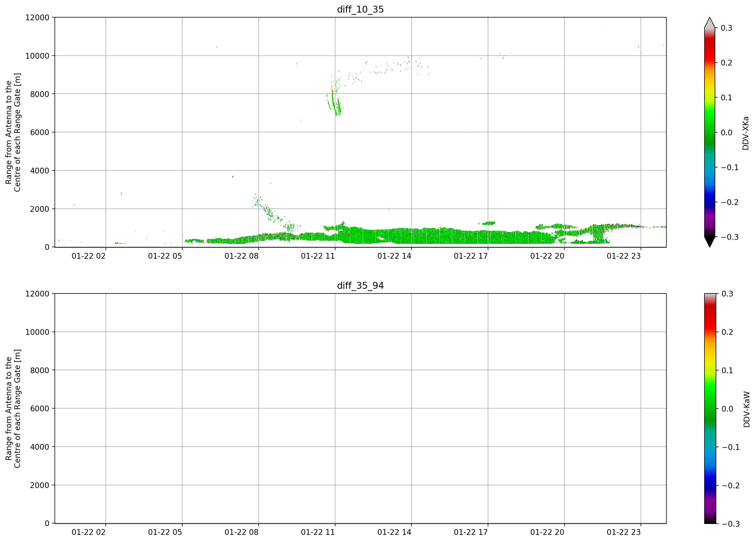This screenshot has width=756, height=542.
Task: Click the diff_10_35 plot title
Action: (x=360, y=9)
